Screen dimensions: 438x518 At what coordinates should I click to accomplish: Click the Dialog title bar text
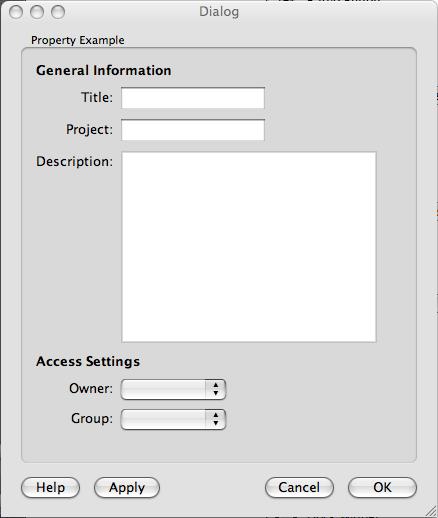[x=219, y=12]
